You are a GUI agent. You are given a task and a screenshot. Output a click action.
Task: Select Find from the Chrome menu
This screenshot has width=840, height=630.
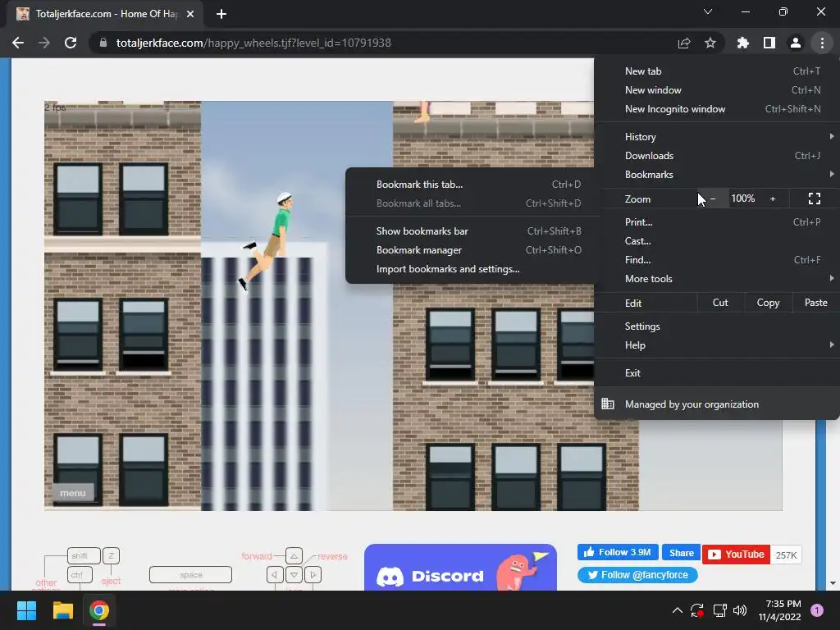(x=717, y=259)
